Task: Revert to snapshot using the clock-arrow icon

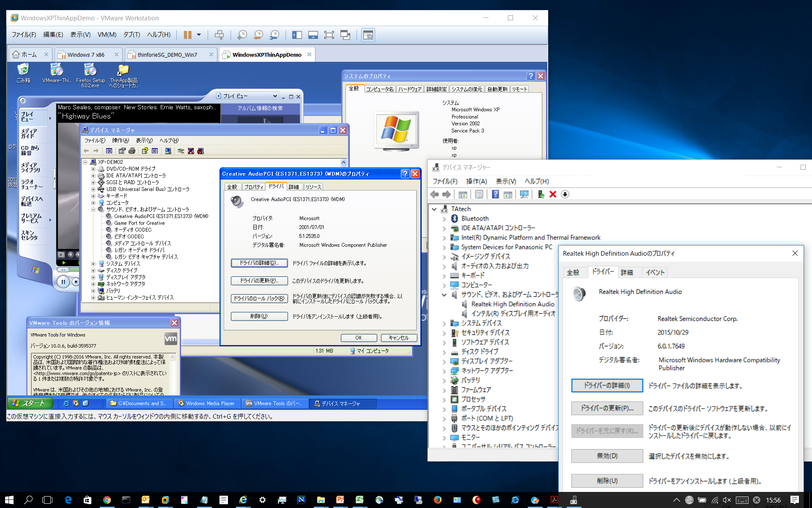Action: click(x=258, y=35)
